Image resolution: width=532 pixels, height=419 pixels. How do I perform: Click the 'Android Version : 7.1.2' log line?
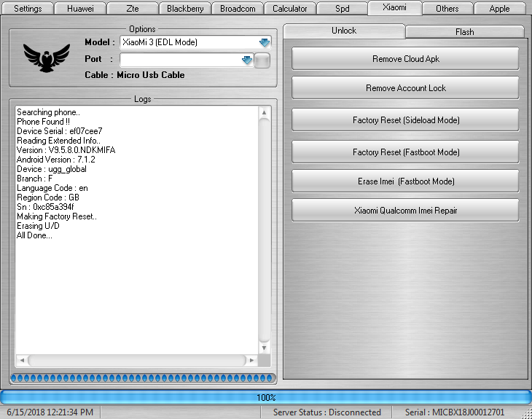(x=56, y=160)
